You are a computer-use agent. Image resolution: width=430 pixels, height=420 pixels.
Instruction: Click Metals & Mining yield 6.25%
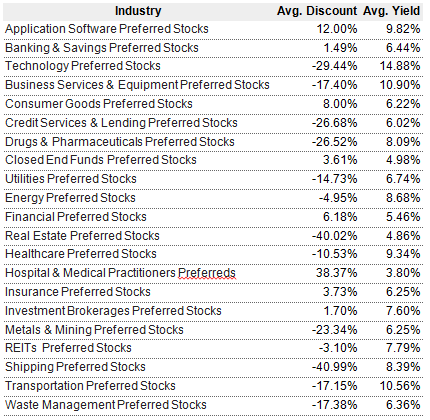click(x=403, y=330)
